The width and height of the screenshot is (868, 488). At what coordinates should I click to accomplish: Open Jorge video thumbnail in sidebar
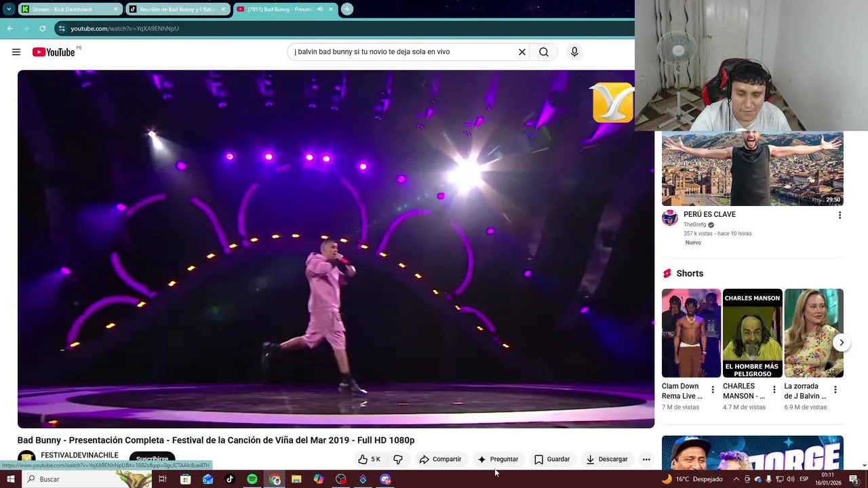click(x=753, y=453)
